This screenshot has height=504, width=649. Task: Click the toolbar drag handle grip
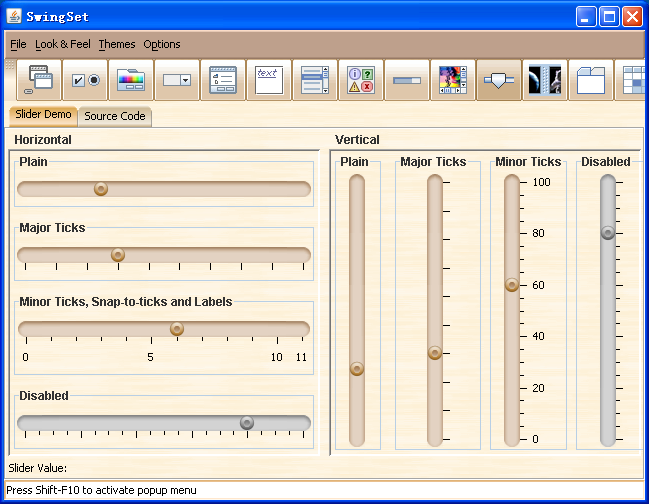(10, 65)
